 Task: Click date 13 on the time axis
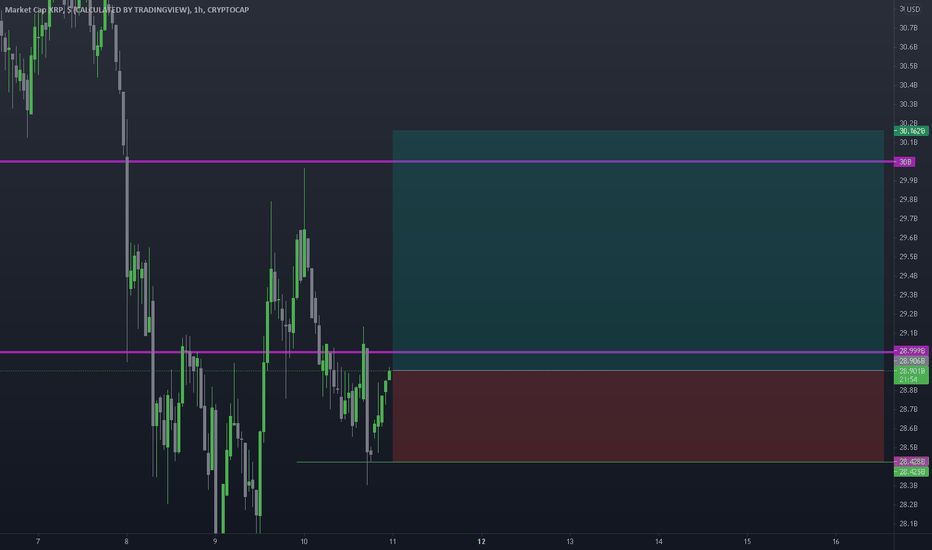pyautogui.click(x=570, y=541)
